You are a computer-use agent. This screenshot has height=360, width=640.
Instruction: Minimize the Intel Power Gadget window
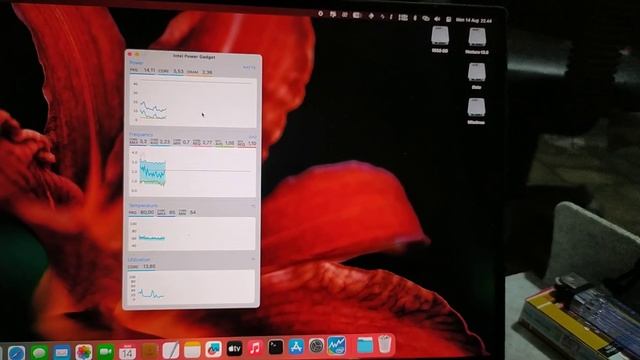tap(137, 54)
